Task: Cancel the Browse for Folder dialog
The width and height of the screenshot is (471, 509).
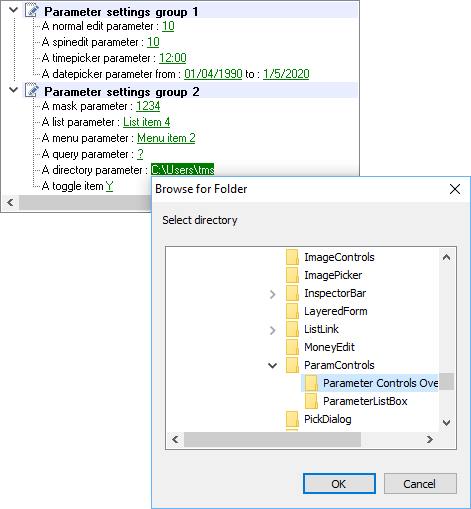Action: pos(420,484)
